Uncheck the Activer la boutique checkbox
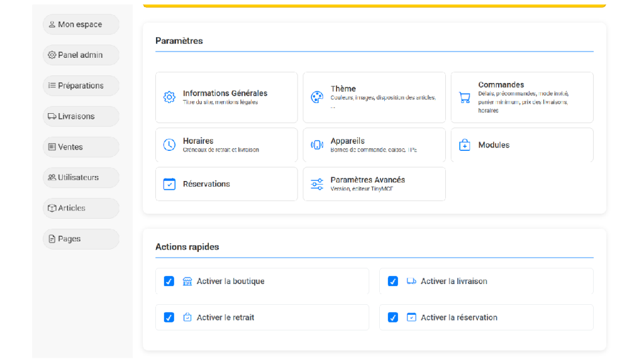 point(169,282)
